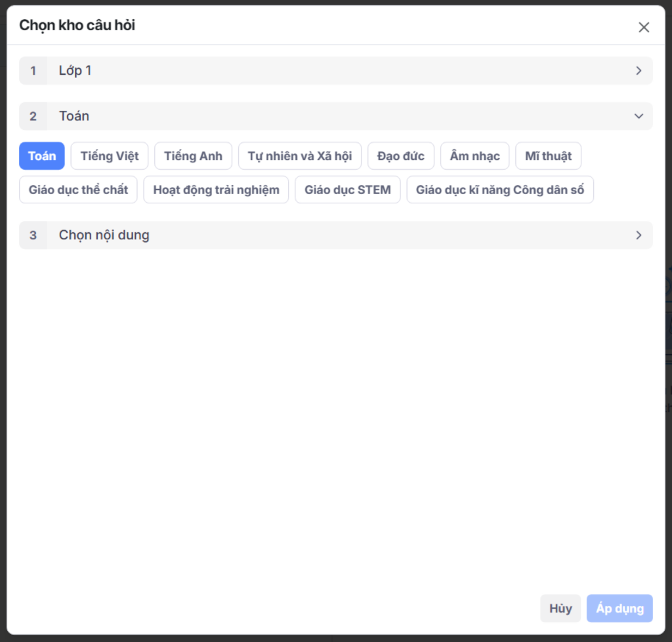Choose the Đạo đức subject

[400, 156]
